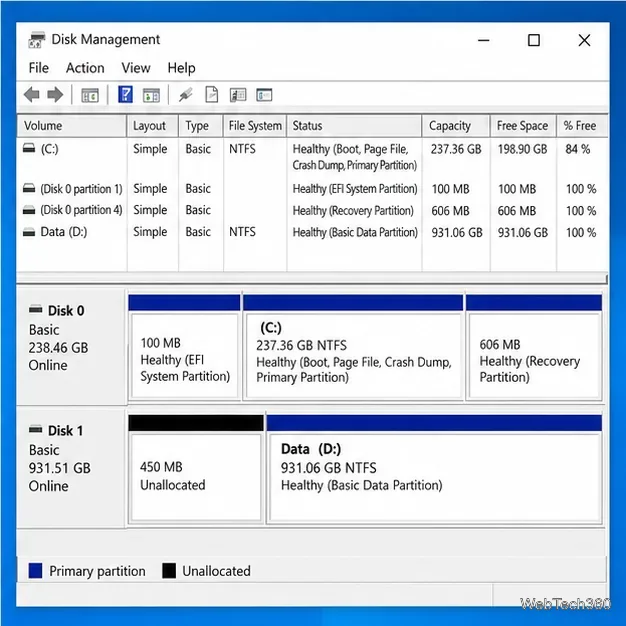The image size is (626, 626).
Task: Close the Disk Management window
Action: (x=584, y=40)
